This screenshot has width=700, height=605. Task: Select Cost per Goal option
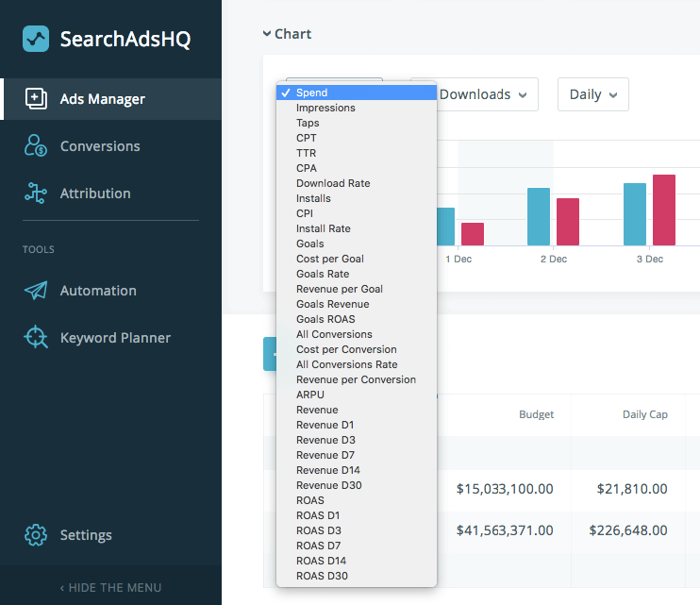(x=357, y=259)
